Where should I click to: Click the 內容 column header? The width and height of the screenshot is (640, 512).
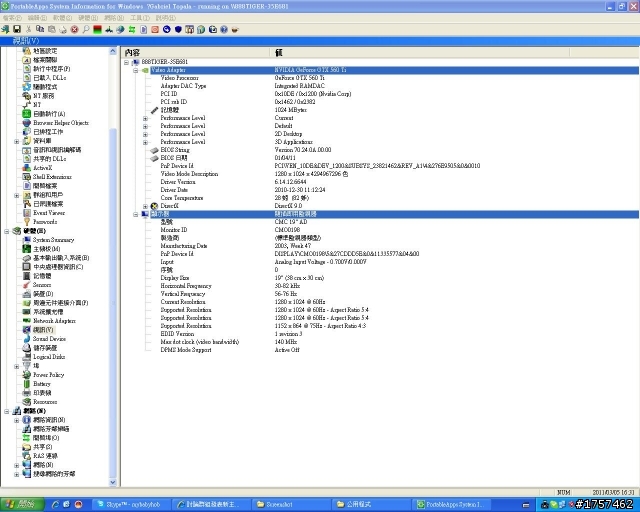(x=196, y=52)
